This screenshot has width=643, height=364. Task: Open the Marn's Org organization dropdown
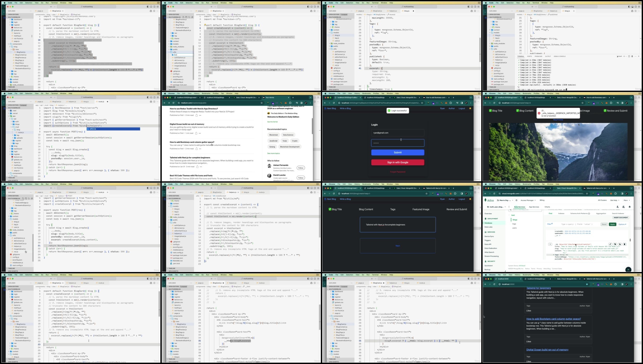505,200
